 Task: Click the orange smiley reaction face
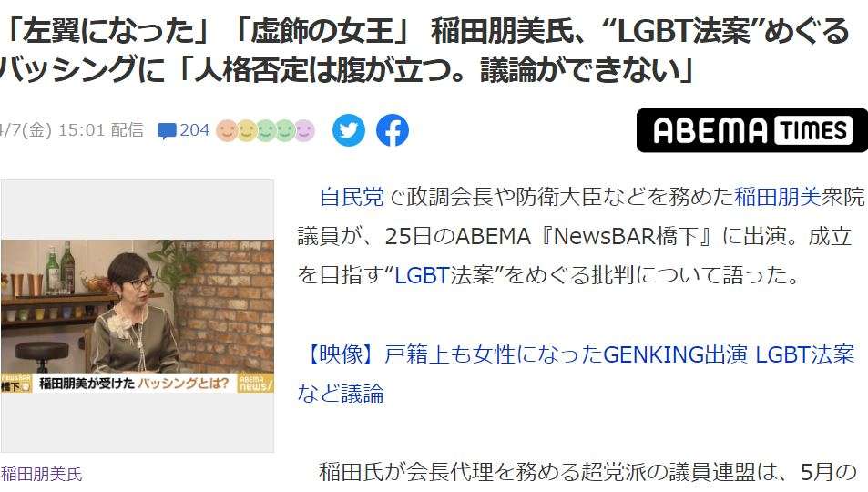(x=226, y=131)
